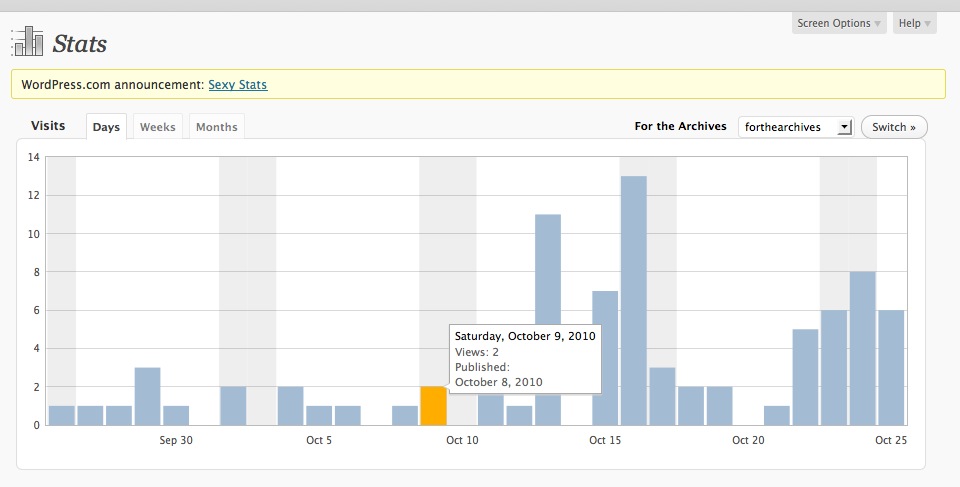Click the October 9 tooltip popup

tap(525, 359)
